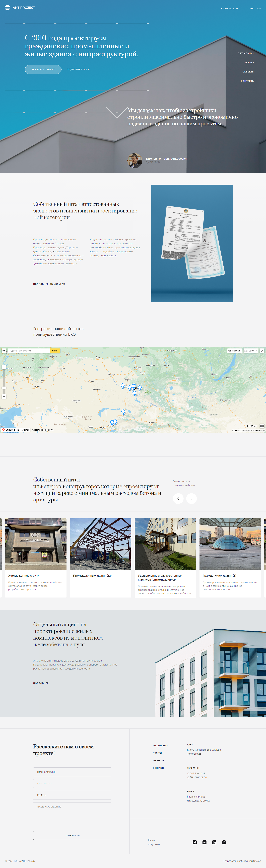Click license documents image
Screen dimensions: 266x868
pyautogui.click(x=192, y=244)
